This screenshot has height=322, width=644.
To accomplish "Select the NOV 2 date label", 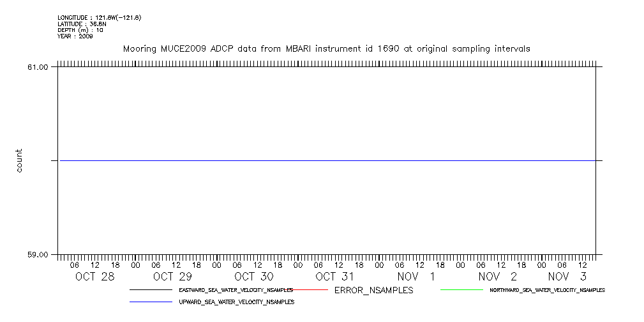I will click(x=497, y=277).
